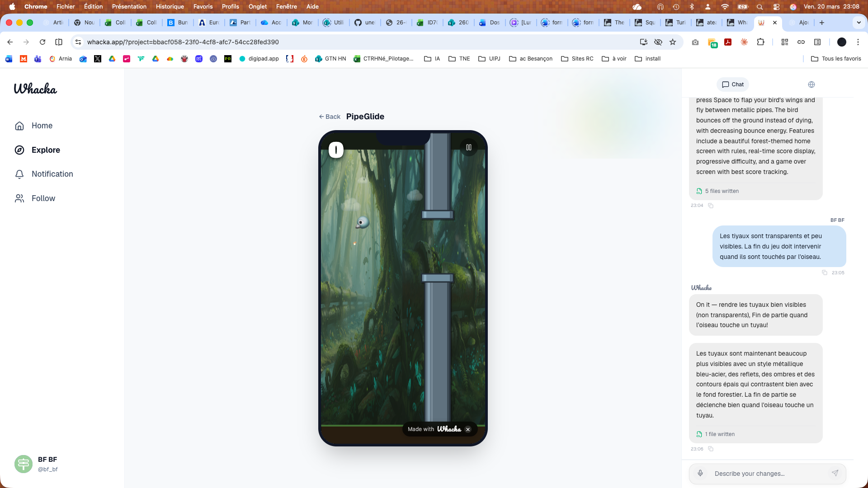The image size is (868, 488).
Task: Go Back from PipeGlide
Action: (x=330, y=117)
